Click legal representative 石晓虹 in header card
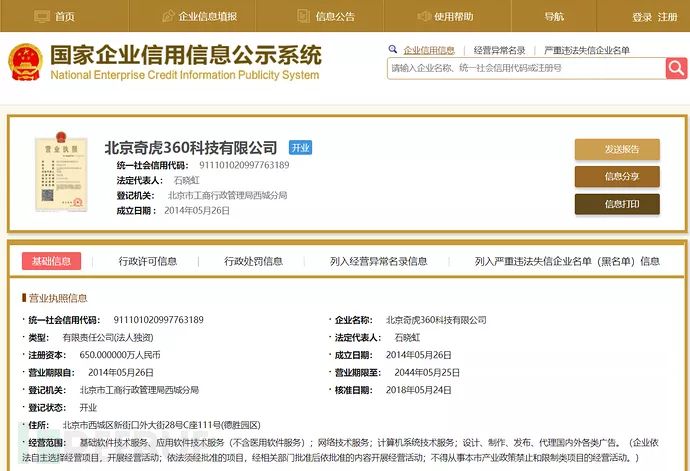 (x=187, y=180)
